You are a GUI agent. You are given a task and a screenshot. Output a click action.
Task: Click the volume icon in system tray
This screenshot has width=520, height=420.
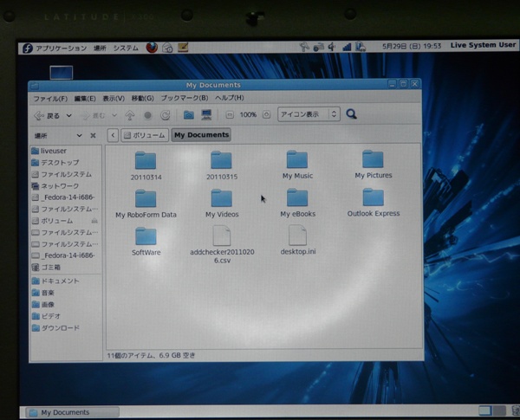(332, 47)
